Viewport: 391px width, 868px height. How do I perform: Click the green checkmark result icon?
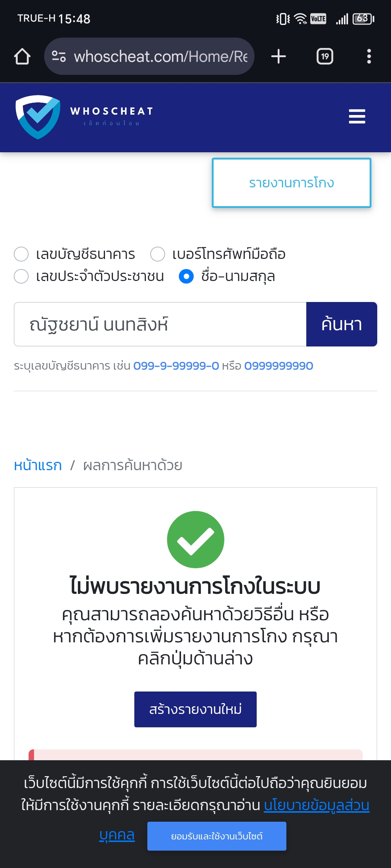[x=195, y=539]
